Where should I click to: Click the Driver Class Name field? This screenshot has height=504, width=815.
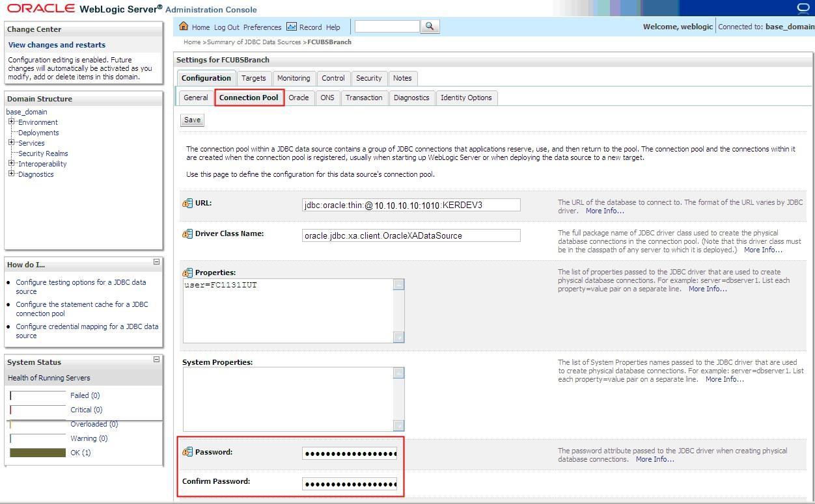coord(411,235)
